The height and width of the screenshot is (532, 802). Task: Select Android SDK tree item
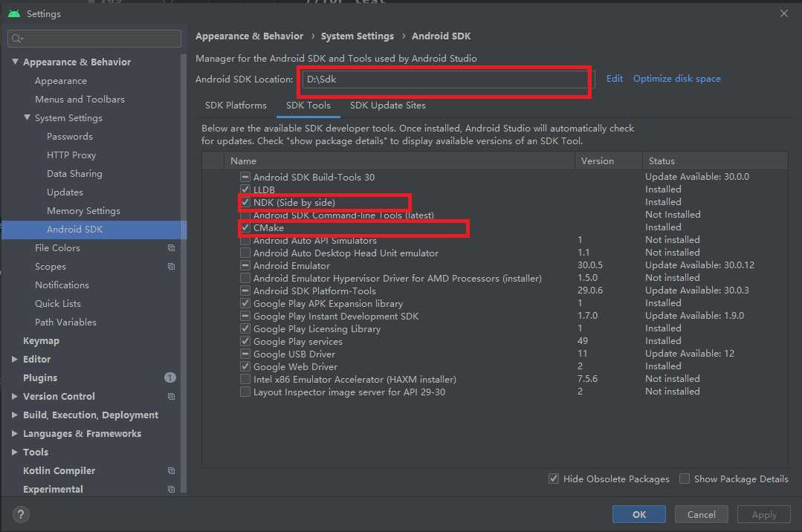click(x=94, y=229)
